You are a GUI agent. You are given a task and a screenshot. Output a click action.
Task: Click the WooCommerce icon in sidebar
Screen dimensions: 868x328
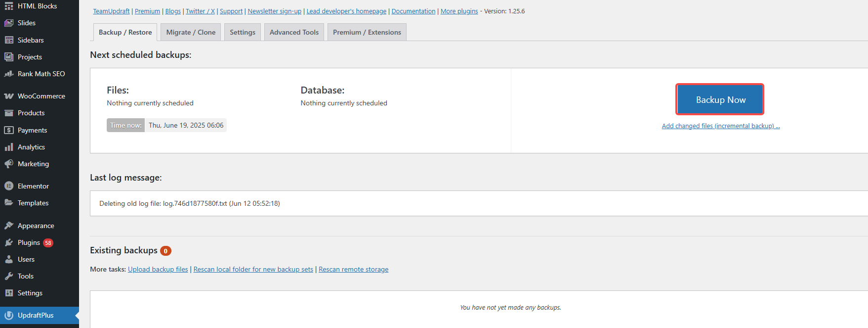[9, 96]
